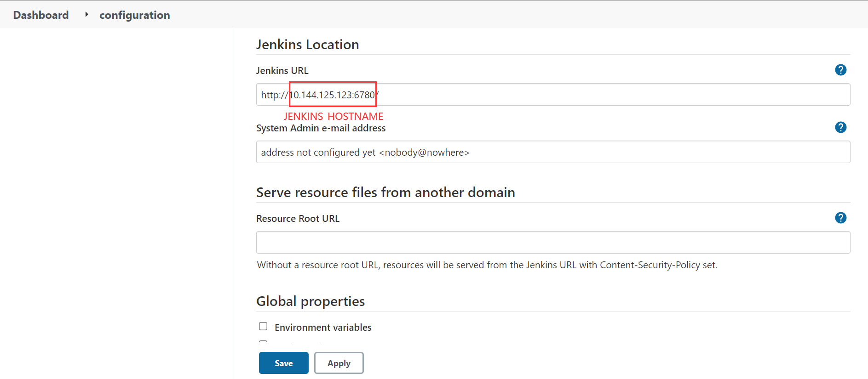Click the Resource Root URL label

point(298,219)
